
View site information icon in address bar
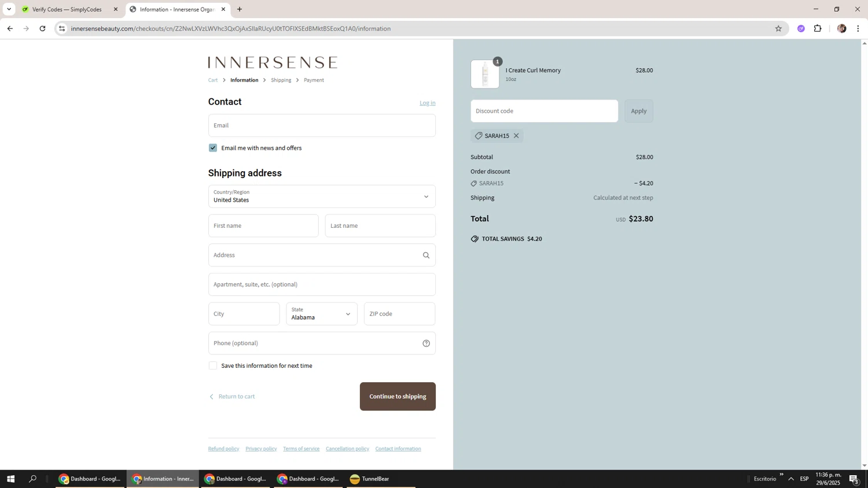(x=62, y=28)
